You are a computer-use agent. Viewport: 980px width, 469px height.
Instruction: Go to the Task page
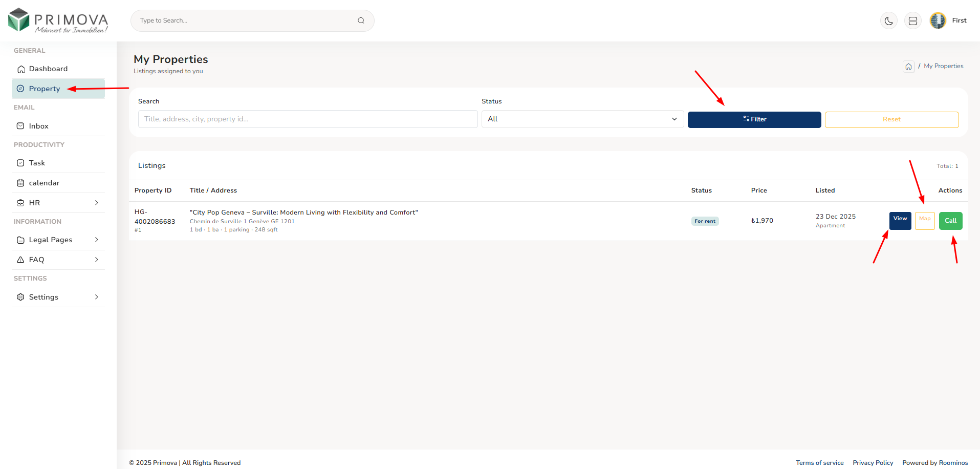click(x=37, y=163)
